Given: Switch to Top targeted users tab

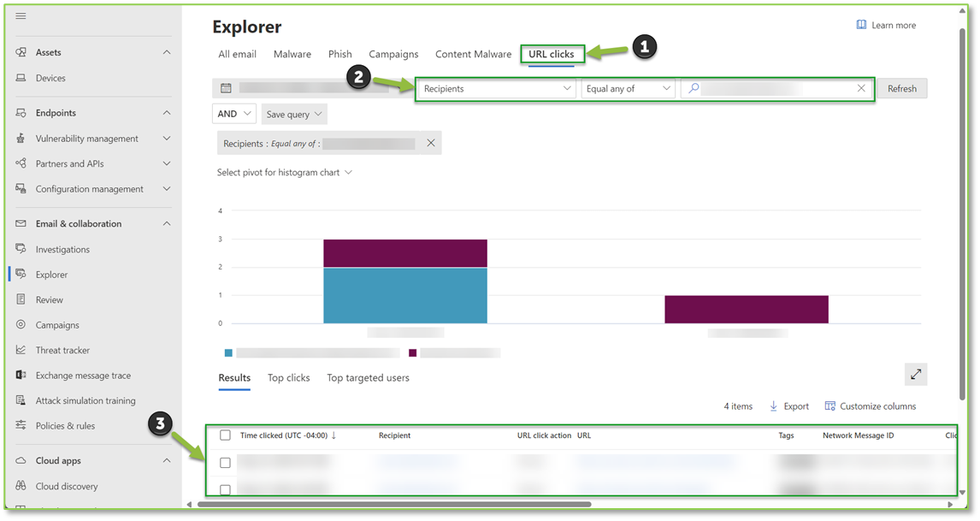Looking at the screenshot, I should point(368,378).
